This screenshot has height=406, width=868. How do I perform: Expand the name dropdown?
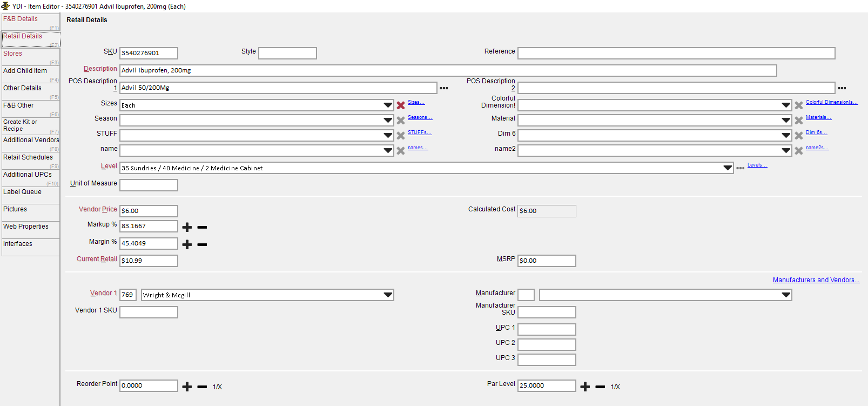click(x=388, y=151)
